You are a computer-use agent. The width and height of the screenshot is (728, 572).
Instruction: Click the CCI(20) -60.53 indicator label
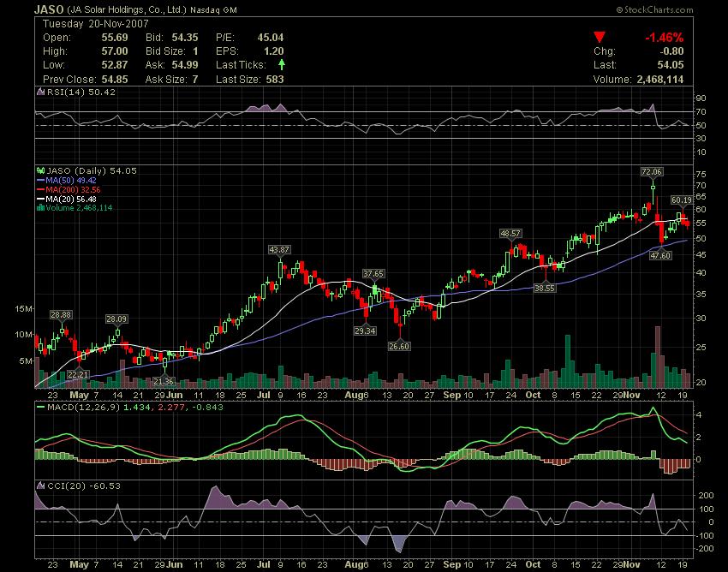click(84, 486)
